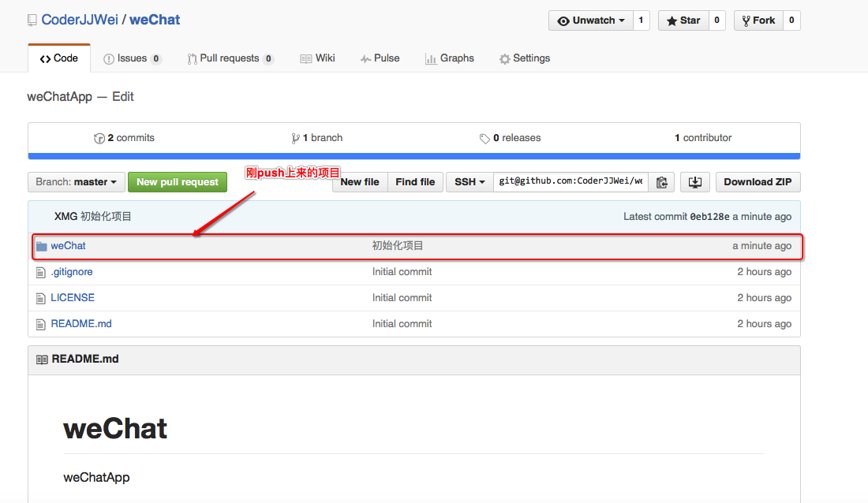Switch to the Code tab
Viewport: 868px width, 503px height.
59,58
